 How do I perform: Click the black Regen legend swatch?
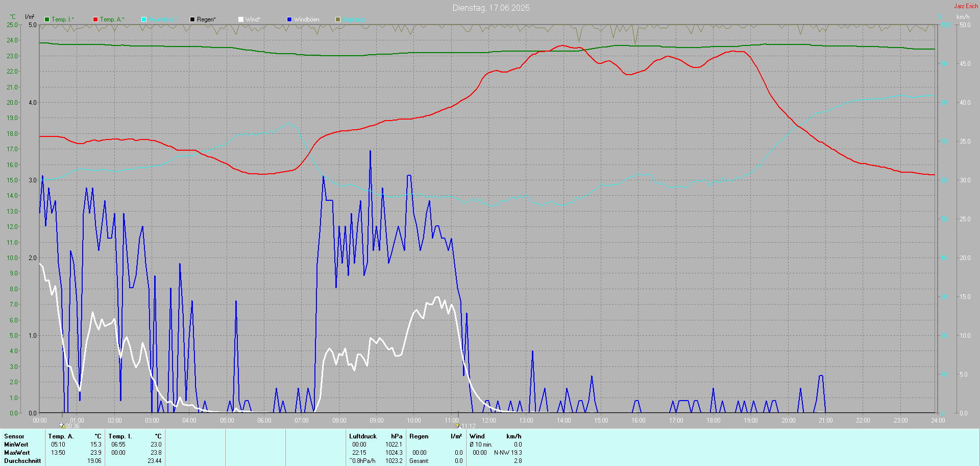coord(192,19)
